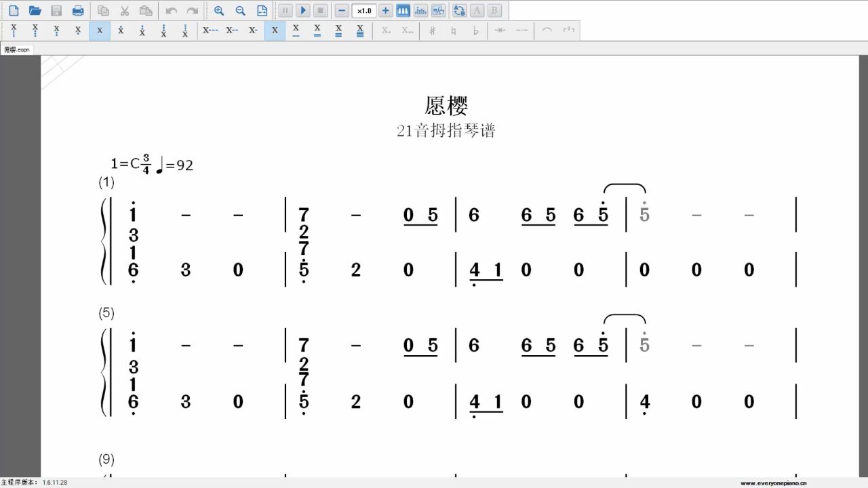868x488 pixels.
Task: Choose the single-underline eighth note duration
Action: [x=296, y=30]
